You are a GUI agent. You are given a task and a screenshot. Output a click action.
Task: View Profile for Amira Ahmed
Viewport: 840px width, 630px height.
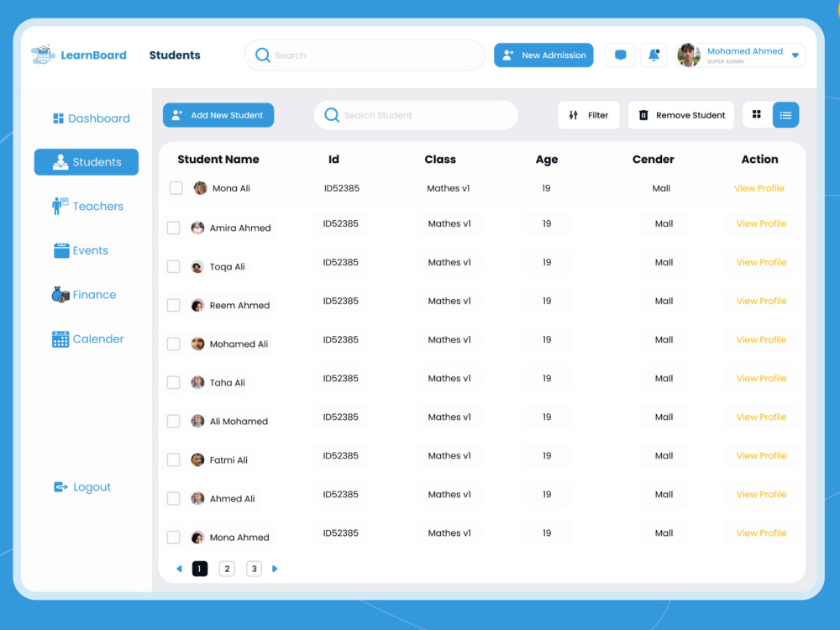pos(761,223)
